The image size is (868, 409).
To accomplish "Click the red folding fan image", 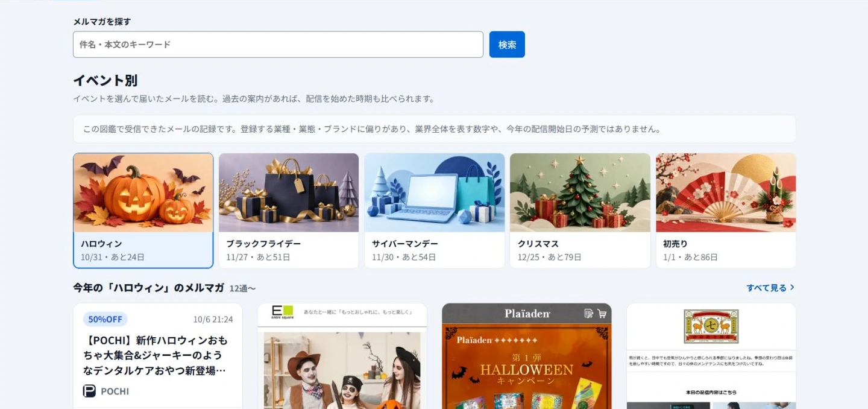I will click(x=726, y=192).
